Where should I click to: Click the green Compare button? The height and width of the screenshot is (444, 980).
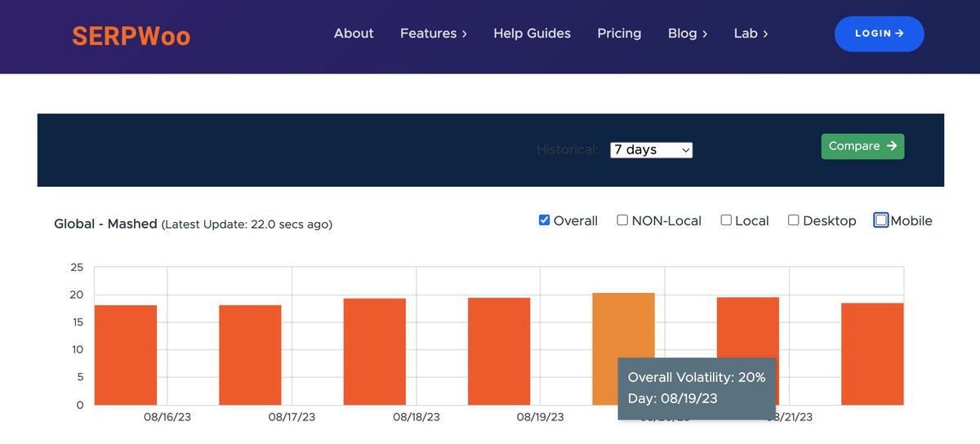[862, 146]
